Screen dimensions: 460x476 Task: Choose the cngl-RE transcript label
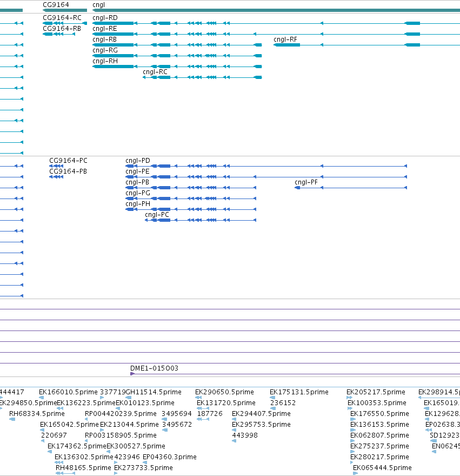[105, 29]
